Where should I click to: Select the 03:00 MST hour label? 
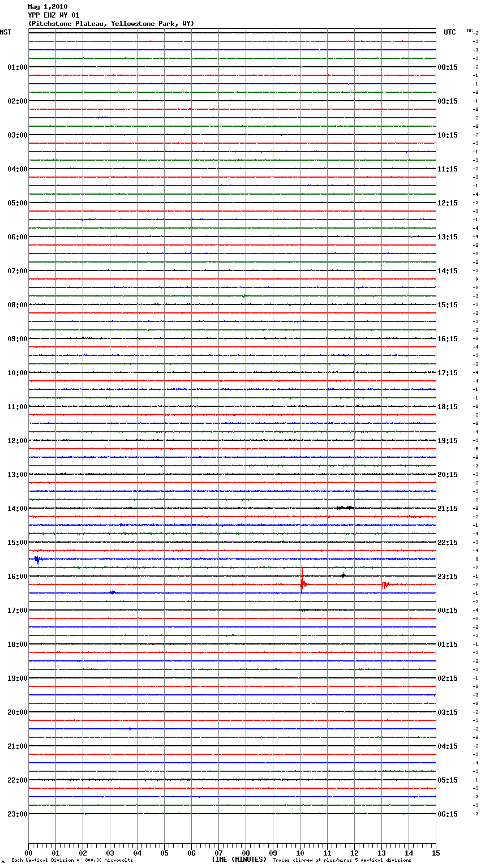(18, 135)
